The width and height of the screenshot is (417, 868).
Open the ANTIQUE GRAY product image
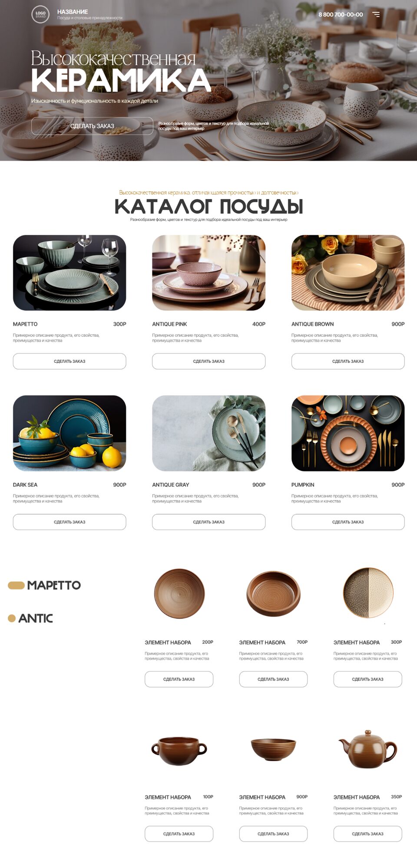coord(208,433)
